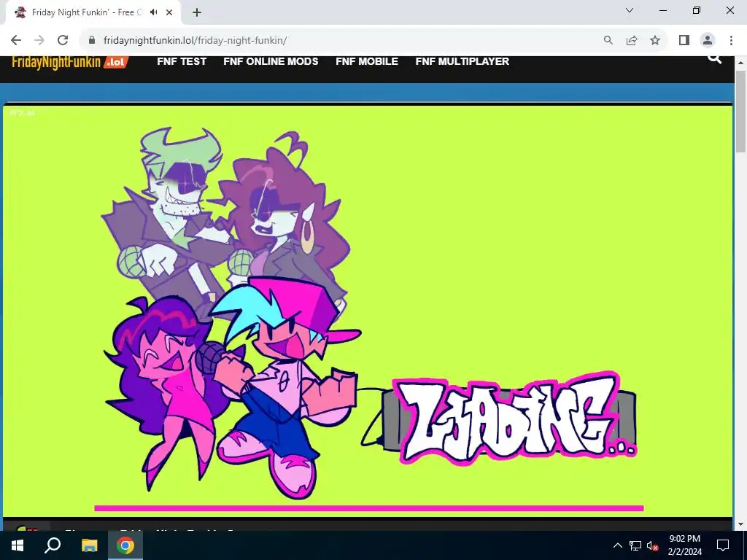Click the website search magnifier icon

point(715,58)
